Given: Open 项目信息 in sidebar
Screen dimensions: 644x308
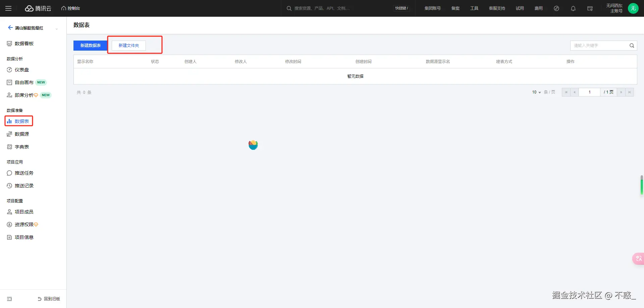Looking at the screenshot, I should point(20,237).
